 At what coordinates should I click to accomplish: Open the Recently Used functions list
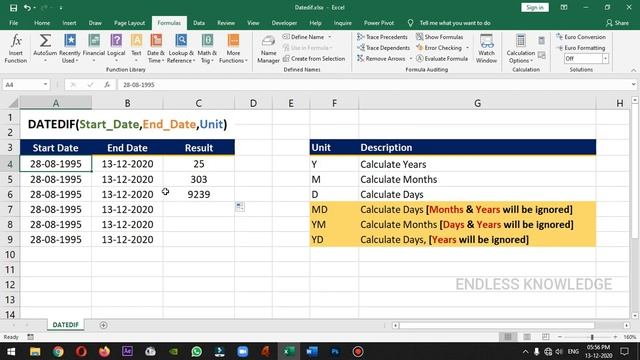click(70, 49)
